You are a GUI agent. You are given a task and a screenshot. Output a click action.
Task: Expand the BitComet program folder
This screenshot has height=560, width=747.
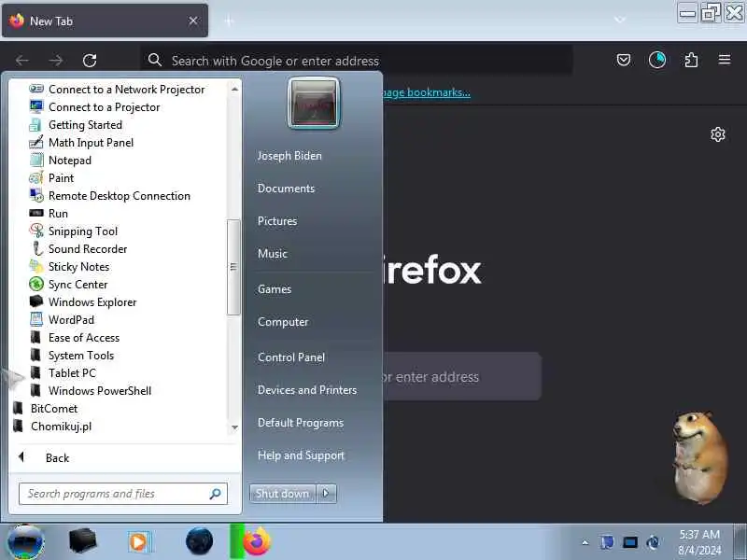coord(45,409)
